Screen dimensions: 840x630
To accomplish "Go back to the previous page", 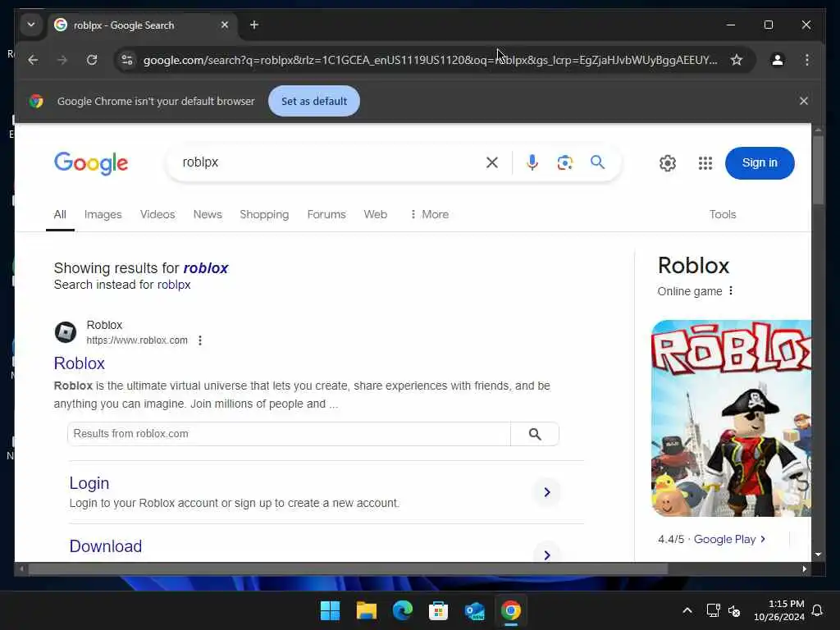I will pyautogui.click(x=33, y=60).
